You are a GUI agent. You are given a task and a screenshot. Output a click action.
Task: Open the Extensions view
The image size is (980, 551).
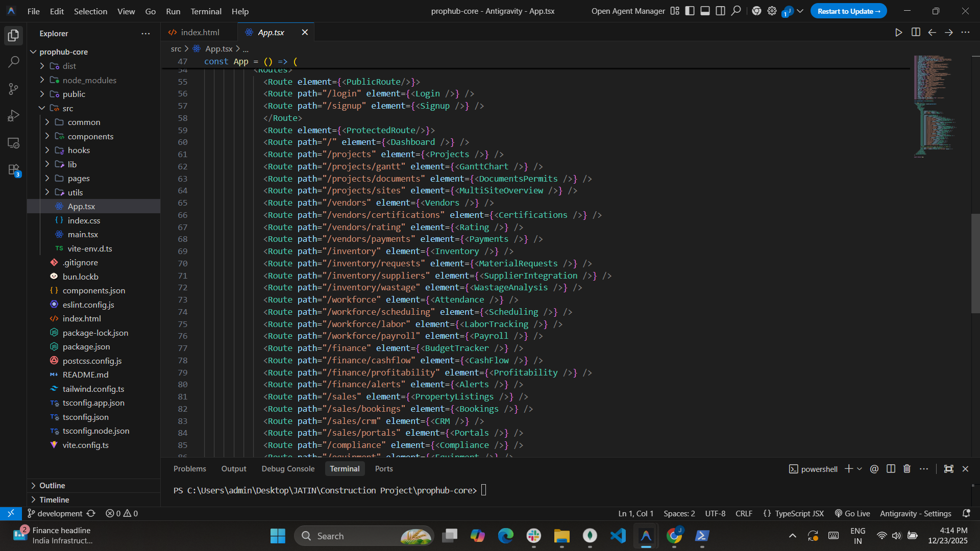pos(14,170)
